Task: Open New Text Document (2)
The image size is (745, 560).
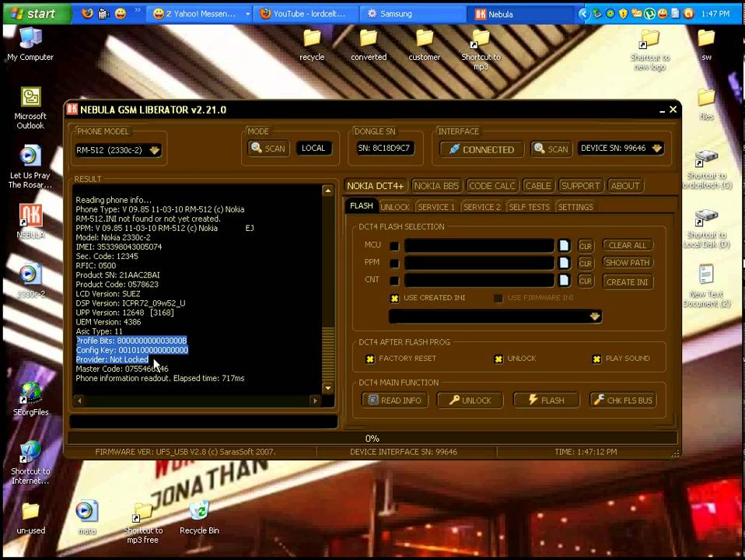Action: (706, 286)
